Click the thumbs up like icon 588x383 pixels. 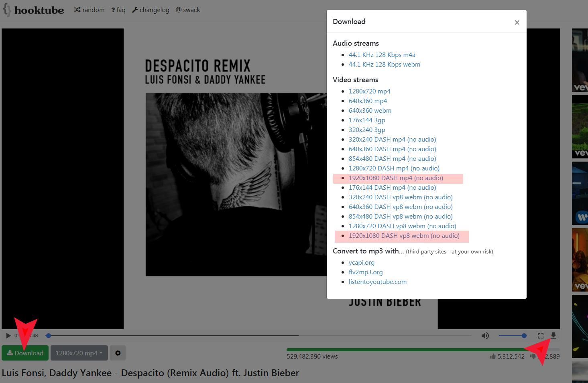click(x=492, y=356)
